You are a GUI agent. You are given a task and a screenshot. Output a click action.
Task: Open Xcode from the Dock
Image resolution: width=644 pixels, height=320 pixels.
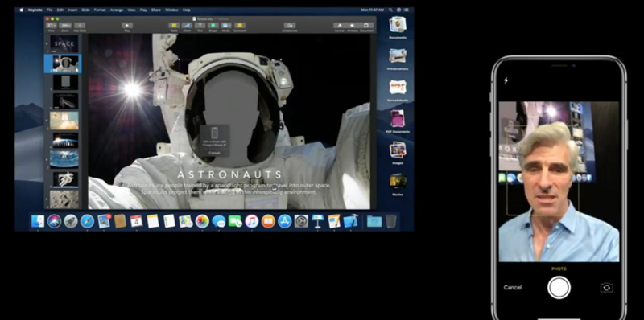(350, 221)
